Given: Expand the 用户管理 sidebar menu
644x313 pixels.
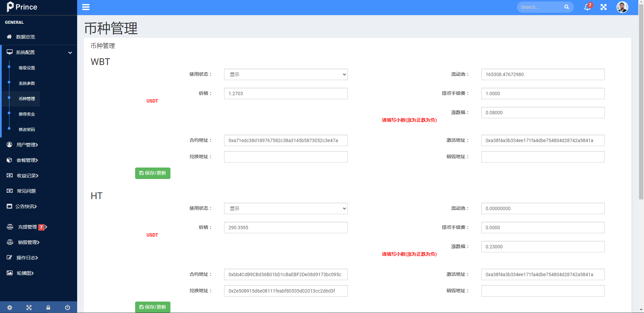Looking at the screenshot, I should [27, 145].
